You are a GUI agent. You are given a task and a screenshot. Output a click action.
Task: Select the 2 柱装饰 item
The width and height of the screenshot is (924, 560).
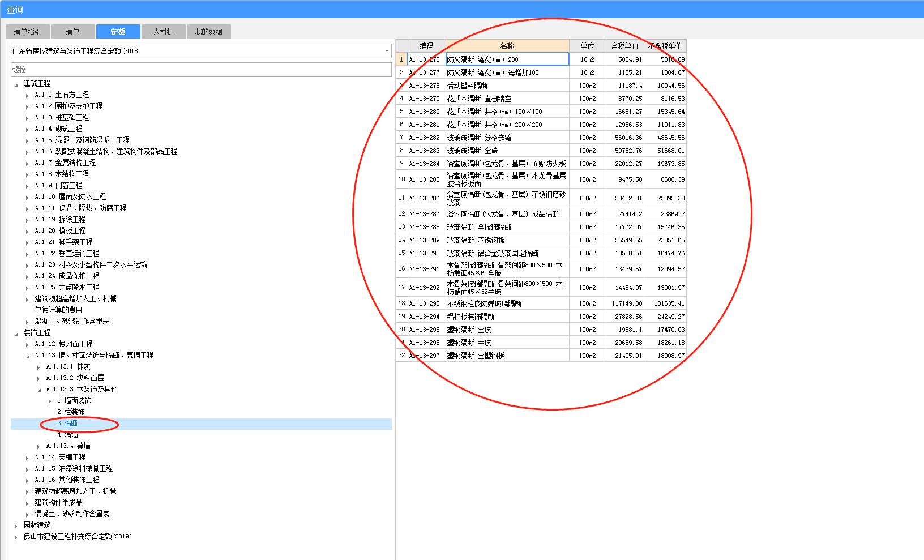click(x=71, y=412)
